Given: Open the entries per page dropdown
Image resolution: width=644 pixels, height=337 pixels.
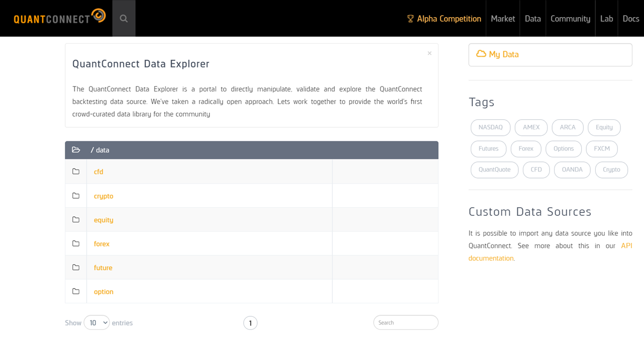Looking at the screenshot, I should (x=96, y=322).
